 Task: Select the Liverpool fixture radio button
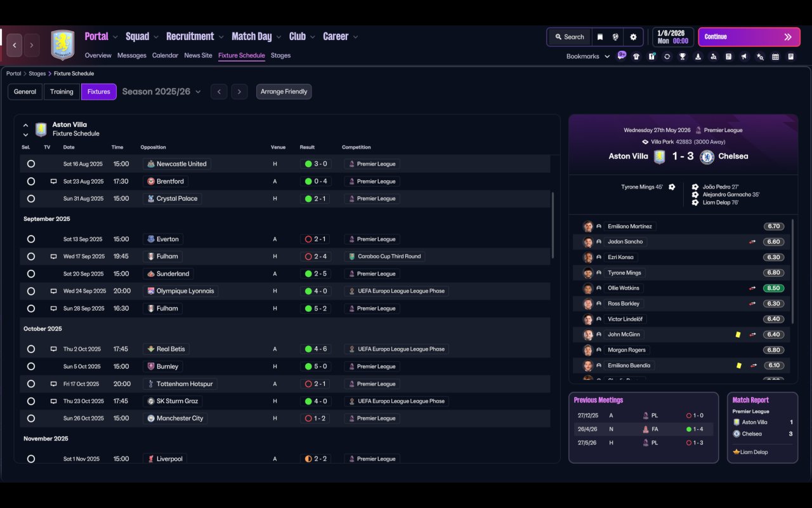[x=31, y=459]
